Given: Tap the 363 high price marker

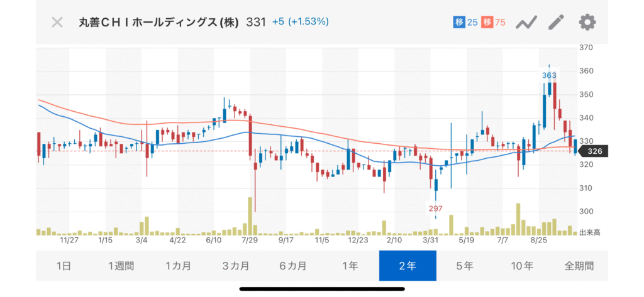Looking at the screenshot, I should tap(550, 75).
